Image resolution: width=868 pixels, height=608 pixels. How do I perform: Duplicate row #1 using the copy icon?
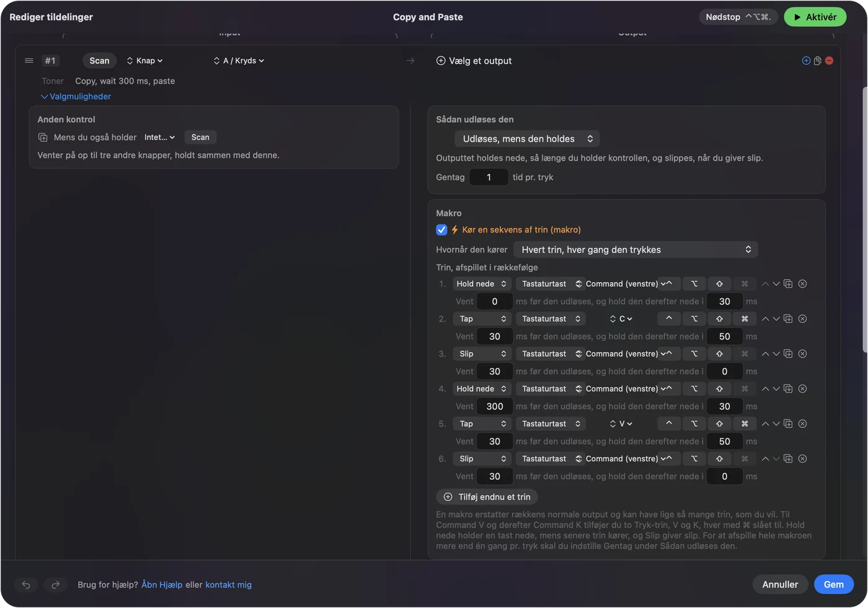click(818, 61)
